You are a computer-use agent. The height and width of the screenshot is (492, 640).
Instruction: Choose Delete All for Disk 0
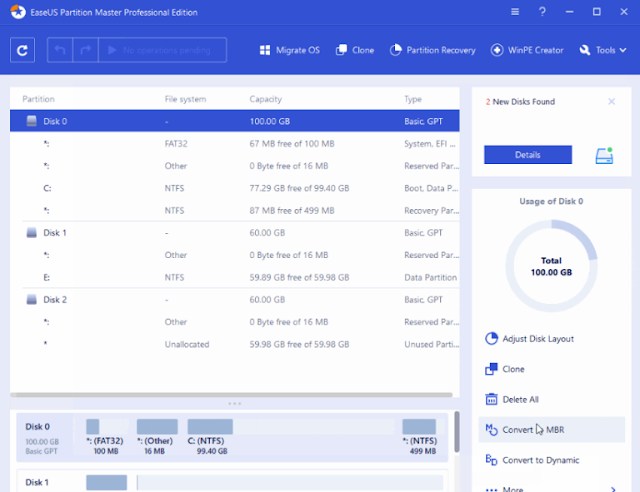pos(512,399)
